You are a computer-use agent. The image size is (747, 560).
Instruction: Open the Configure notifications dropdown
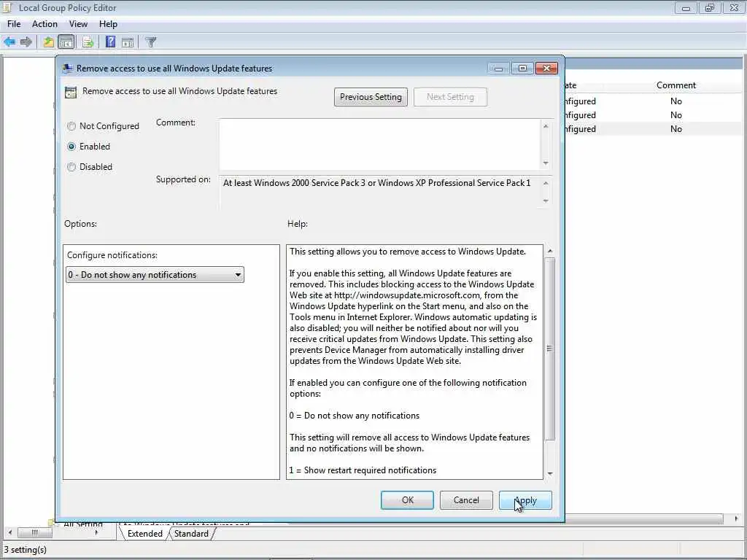coord(155,275)
